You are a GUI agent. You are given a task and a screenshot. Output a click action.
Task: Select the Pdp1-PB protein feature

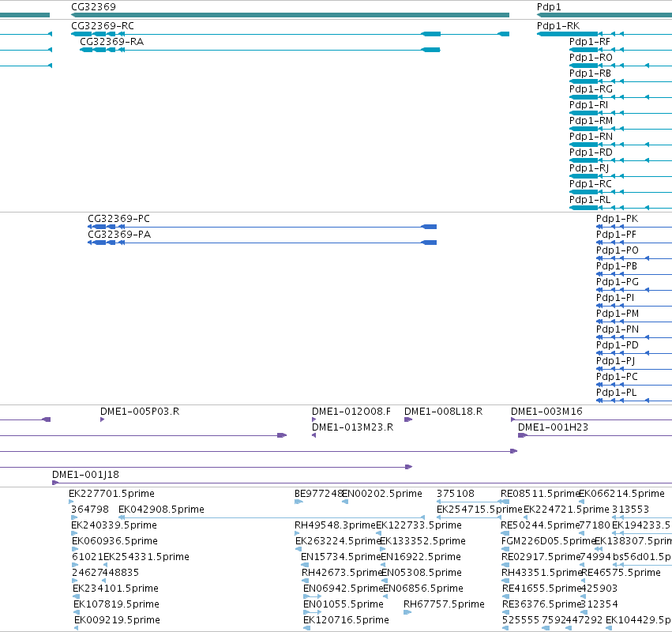pyautogui.click(x=634, y=274)
